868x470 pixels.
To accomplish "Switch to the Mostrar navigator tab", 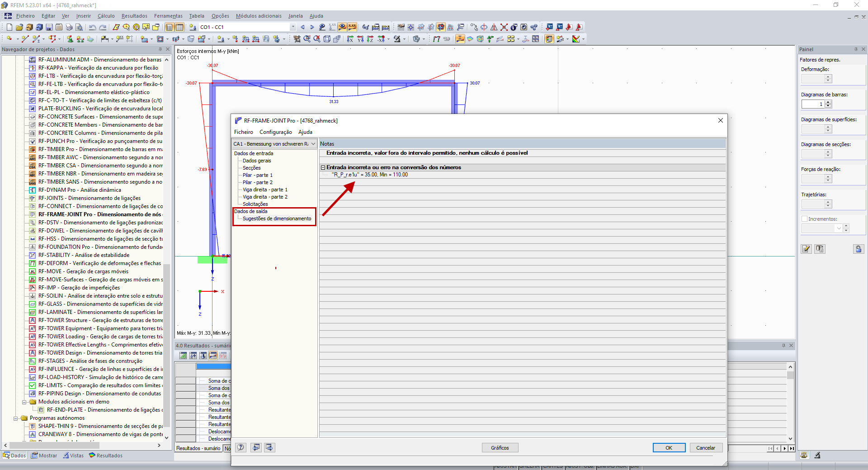I will tap(44, 456).
